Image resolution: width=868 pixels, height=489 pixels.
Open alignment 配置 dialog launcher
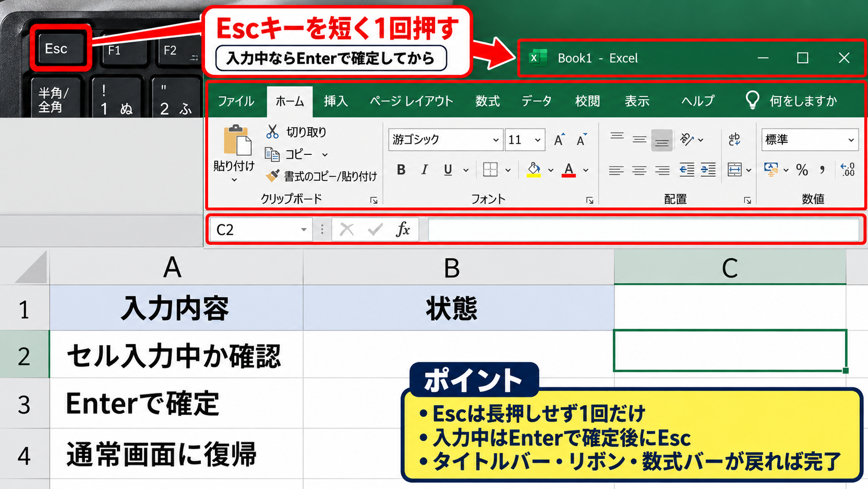pyautogui.click(x=748, y=201)
